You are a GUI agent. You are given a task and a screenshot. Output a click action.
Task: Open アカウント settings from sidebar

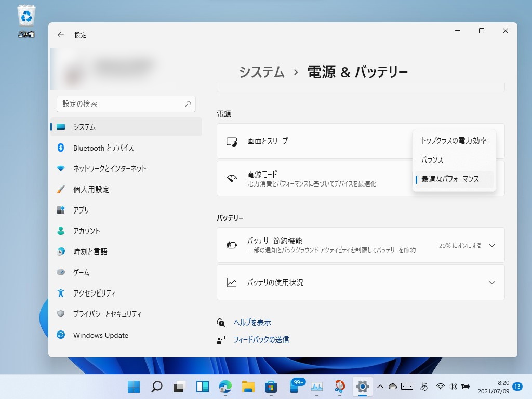(x=90, y=231)
